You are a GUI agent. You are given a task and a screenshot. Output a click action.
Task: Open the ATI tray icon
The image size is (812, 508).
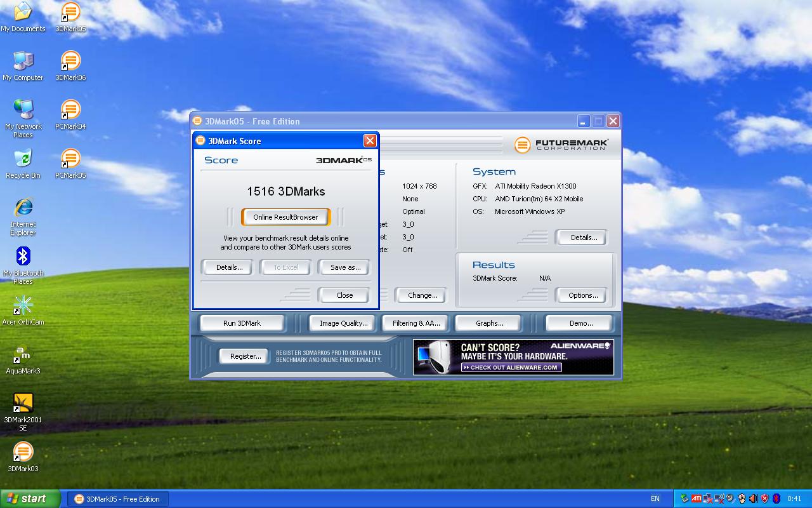(697, 498)
